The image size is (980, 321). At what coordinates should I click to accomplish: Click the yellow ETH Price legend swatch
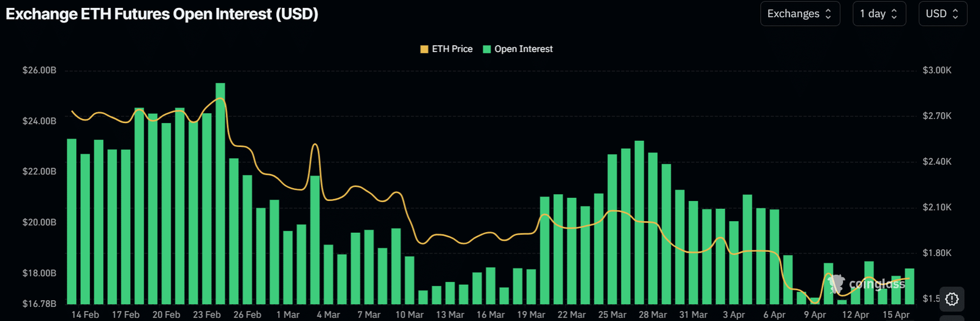[x=424, y=49]
